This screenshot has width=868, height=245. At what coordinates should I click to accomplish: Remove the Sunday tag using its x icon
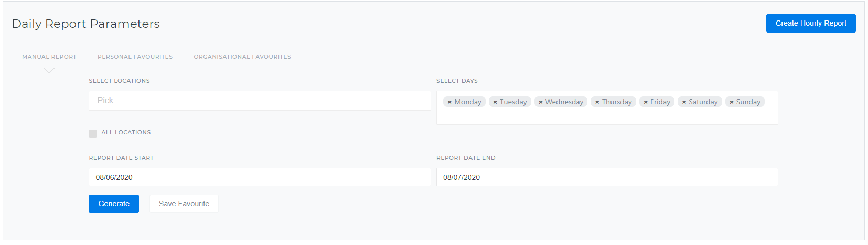click(732, 102)
